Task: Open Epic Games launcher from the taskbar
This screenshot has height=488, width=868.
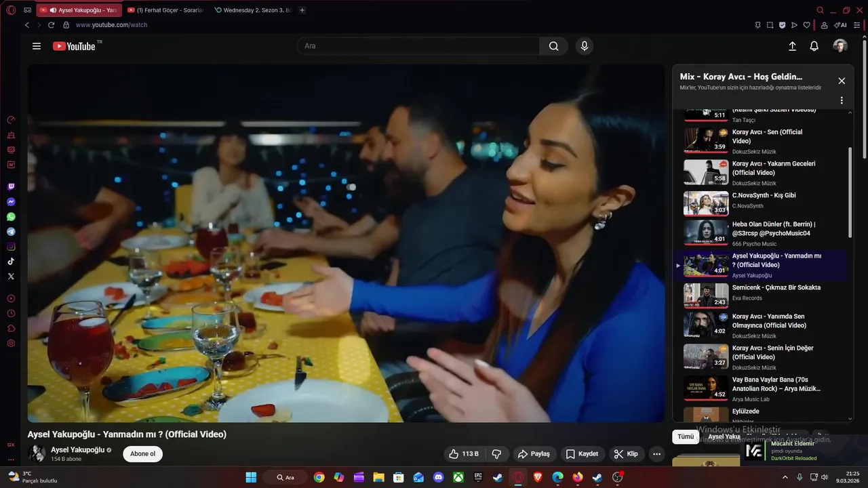Action: point(478,477)
